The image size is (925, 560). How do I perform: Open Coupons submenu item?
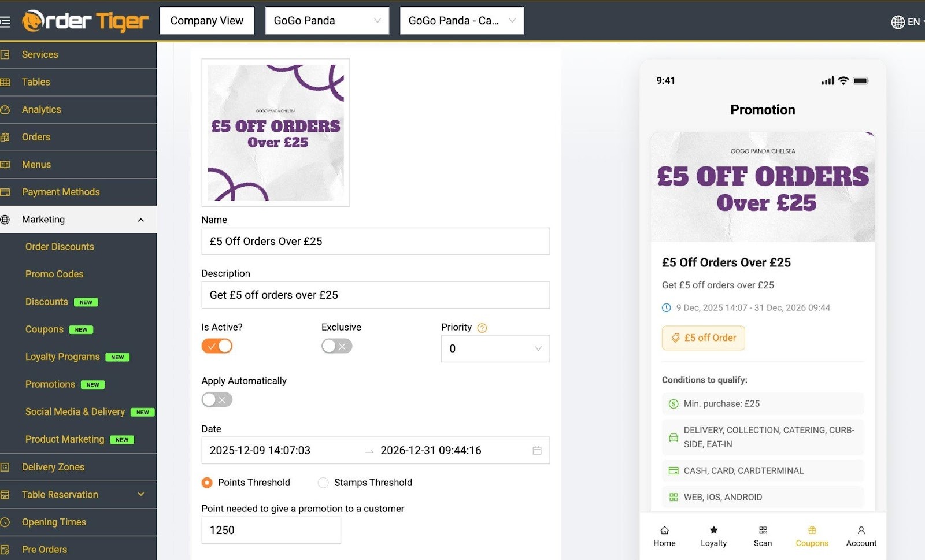click(45, 329)
